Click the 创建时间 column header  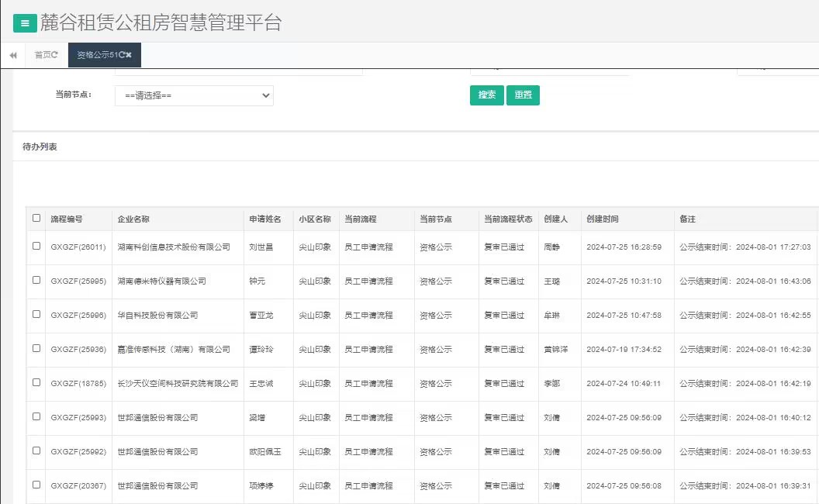click(603, 219)
